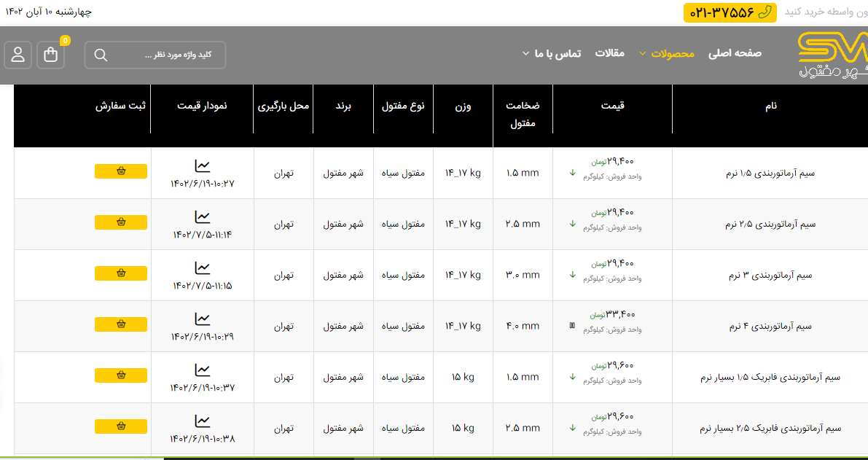Click the قیمت column header
The width and height of the screenshot is (868, 460).
pyautogui.click(x=612, y=106)
